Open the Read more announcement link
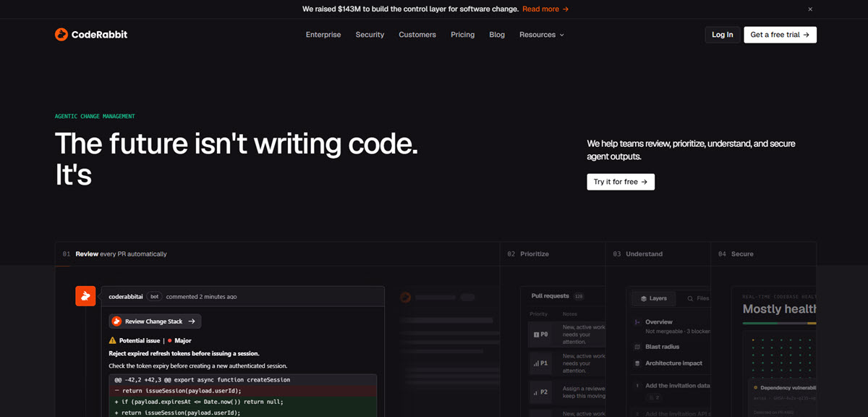This screenshot has width=868, height=417. [545, 9]
